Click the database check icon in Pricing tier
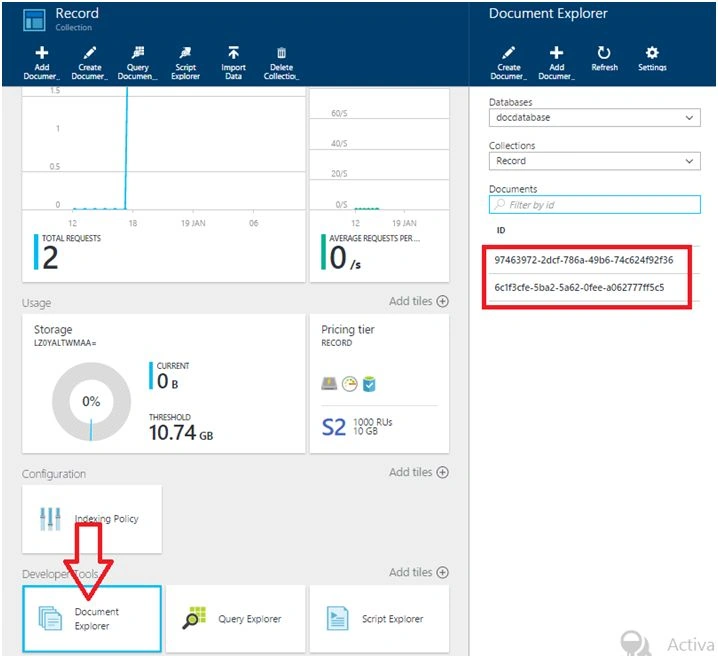The height and width of the screenshot is (658, 718). coord(369,384)
